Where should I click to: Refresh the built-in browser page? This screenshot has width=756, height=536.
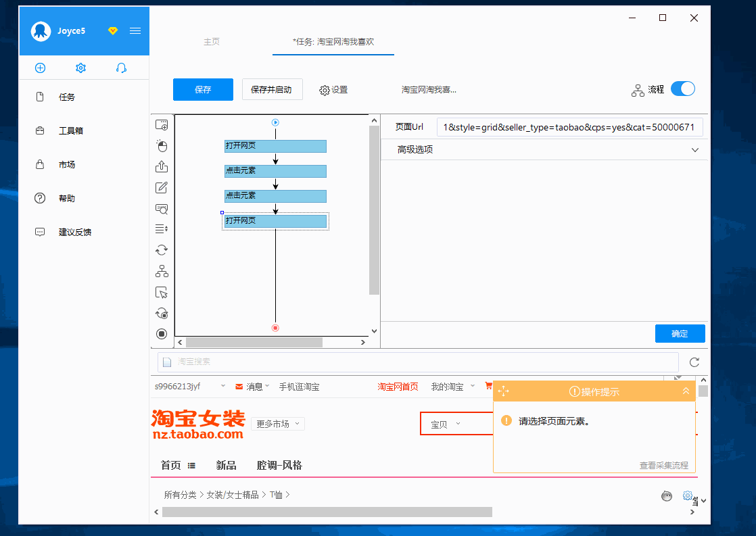(694, 362)
